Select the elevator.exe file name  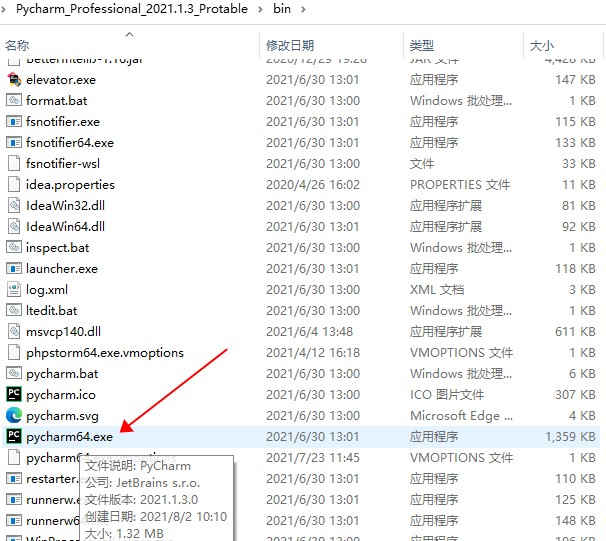tap(61, 80)
